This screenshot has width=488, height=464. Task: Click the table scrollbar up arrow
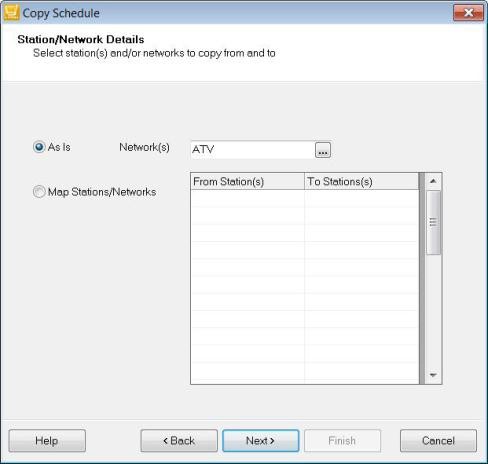pyautogui.click(x=433, y=181)
